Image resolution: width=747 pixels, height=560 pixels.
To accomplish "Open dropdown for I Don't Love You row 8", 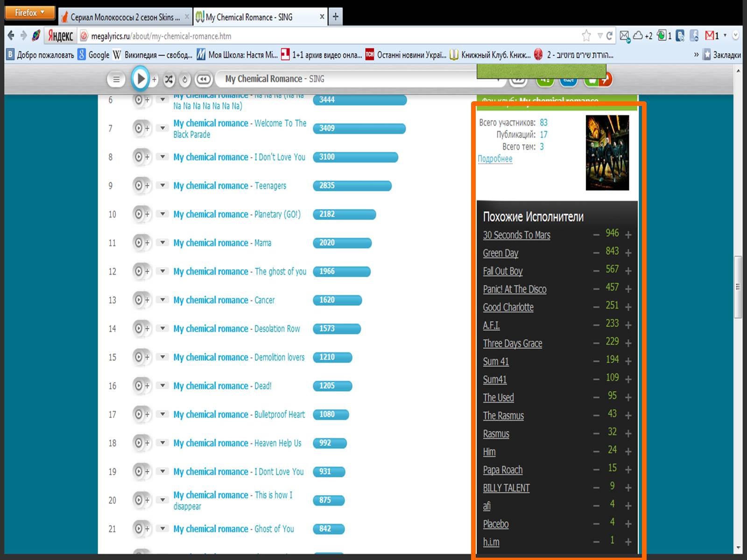I will click(162, 157).
